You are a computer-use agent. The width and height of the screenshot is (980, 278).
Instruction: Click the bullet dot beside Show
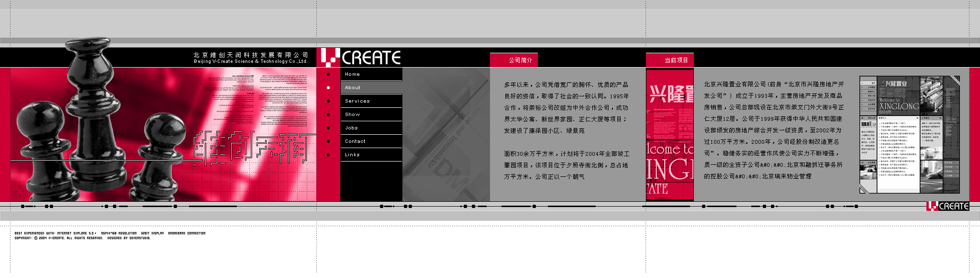(328, 115)
